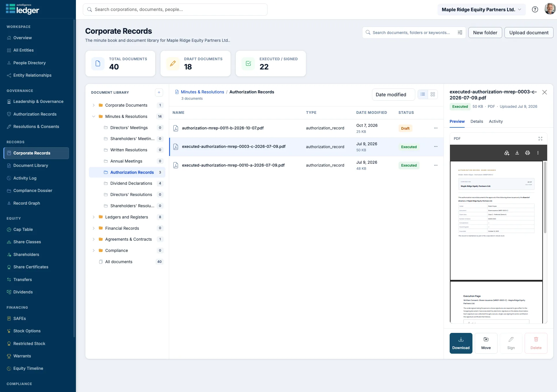557x392 pixels.
Task: Click the Move document button
Action: pos(486,343)
